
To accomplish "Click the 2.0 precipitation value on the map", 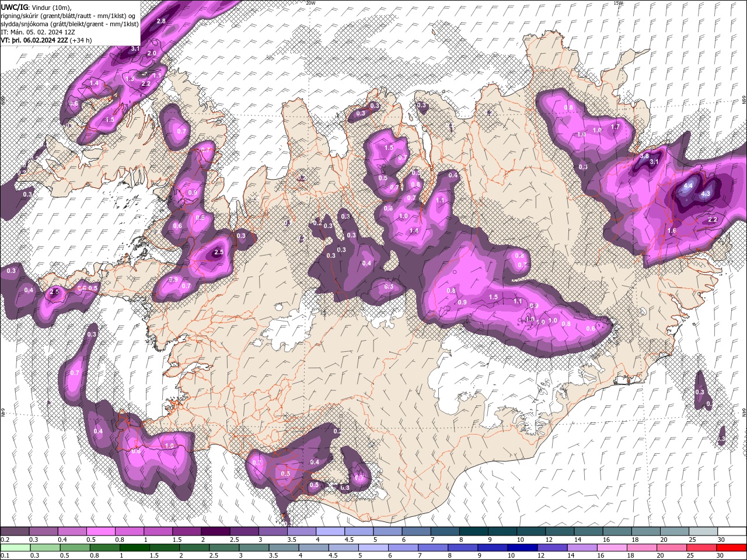I will pyautogui.click(x=152, y=53).
